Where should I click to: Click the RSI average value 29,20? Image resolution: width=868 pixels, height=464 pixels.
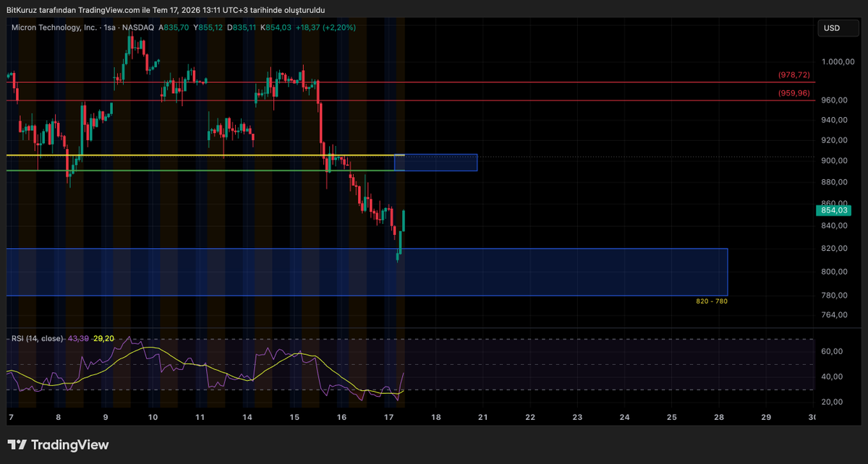coord(103,338)
